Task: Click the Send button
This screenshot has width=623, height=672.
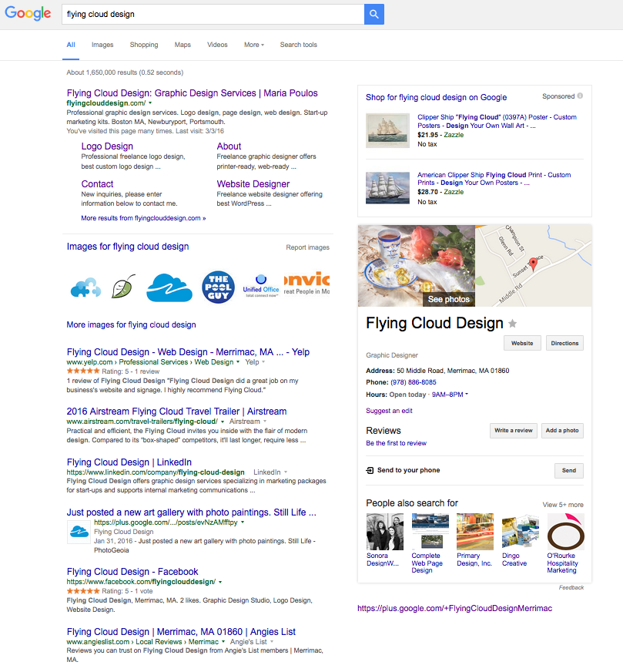Action: click(569, 471)
